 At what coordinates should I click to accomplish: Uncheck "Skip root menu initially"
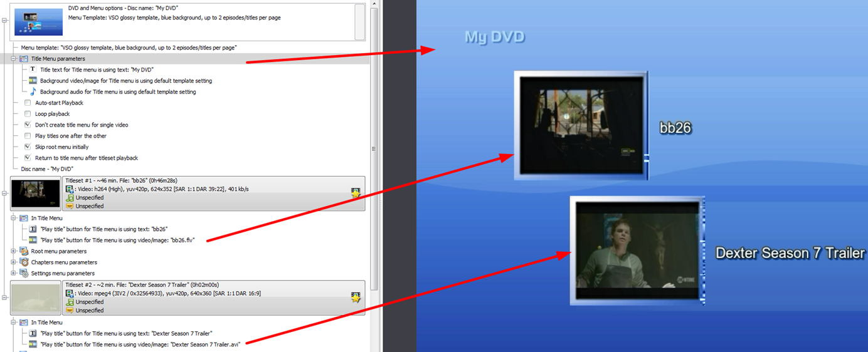click(28, 147)
